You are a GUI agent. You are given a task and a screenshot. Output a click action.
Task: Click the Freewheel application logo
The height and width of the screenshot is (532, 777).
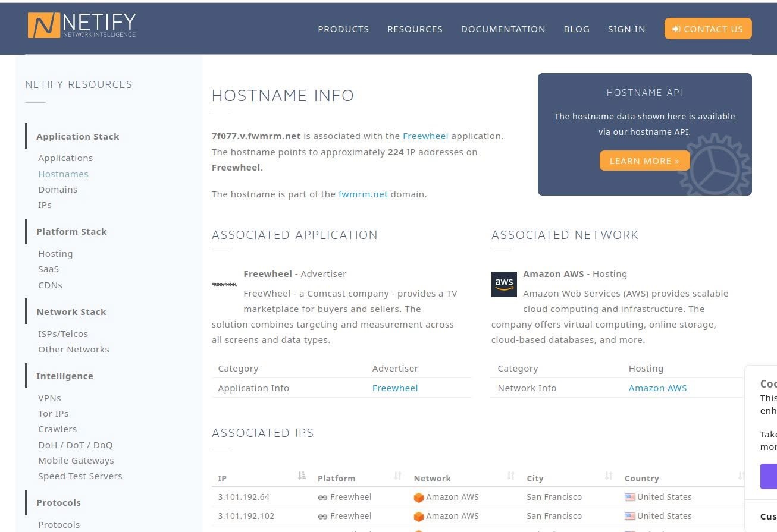click(x=224, y=285)
